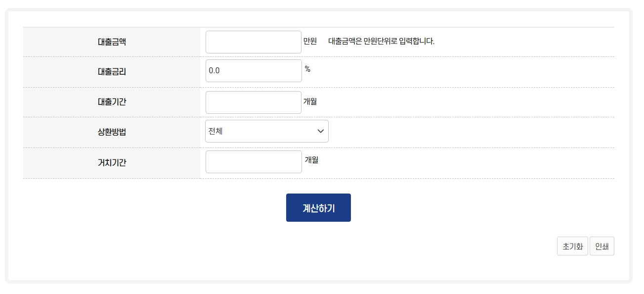Select the 대출기간 loan period field
The height and width of the screenshot is (294, 644).
(x=253, y=102)
